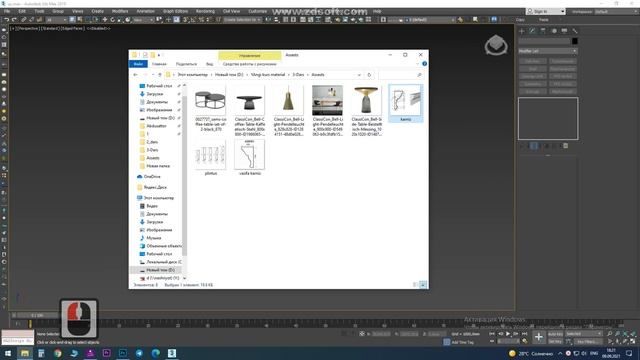Select the Move tool in main toolbar
The height and width of the screenshot is (360, 640).
coord(104,20)
